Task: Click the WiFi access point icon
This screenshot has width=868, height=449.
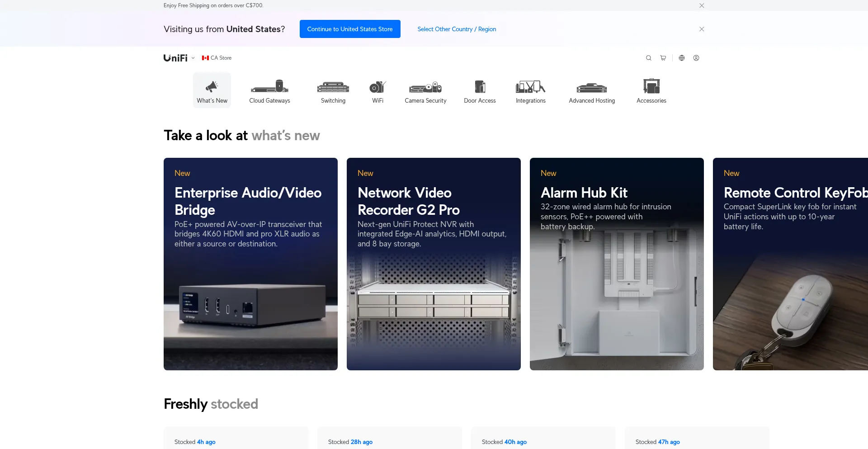Action: tap(378, 86)
